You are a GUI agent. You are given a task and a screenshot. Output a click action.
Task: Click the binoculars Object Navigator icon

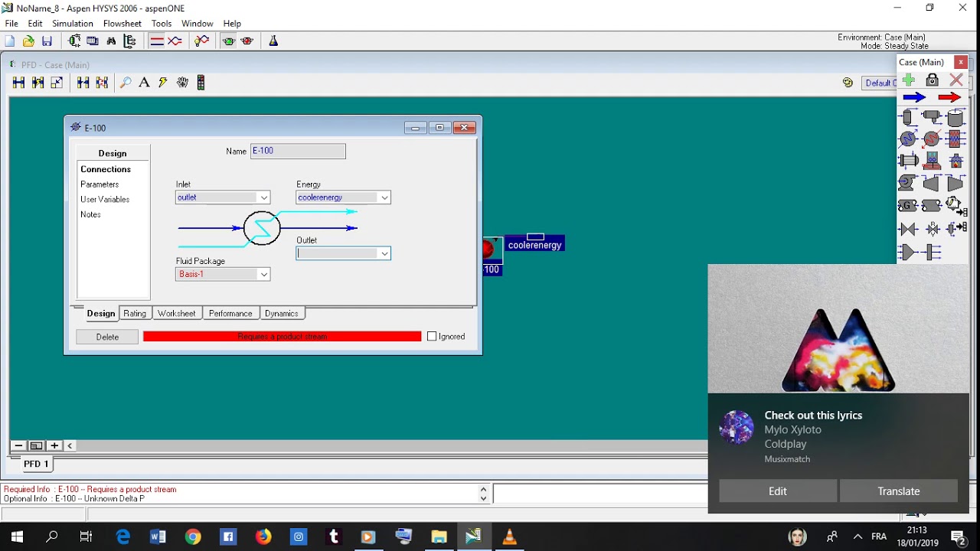(x=112, y=41)
